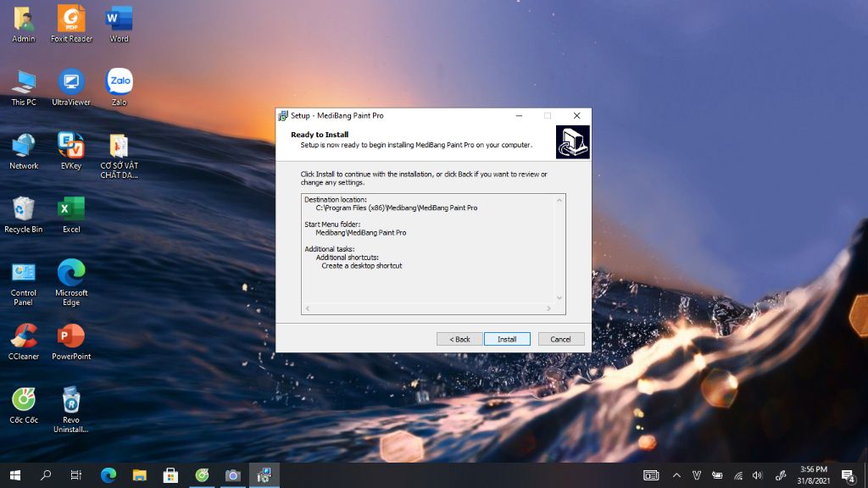The height and width of the screenshot is (488, 868).
Task: Select Revo Uninstaller desktop icon
Action: tap(71, 409)
